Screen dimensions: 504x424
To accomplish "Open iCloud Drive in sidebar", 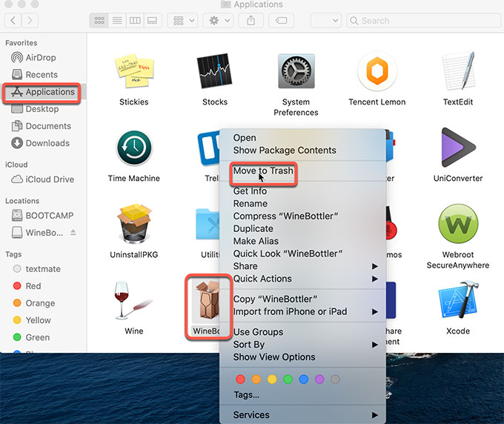I will (43, 179).
